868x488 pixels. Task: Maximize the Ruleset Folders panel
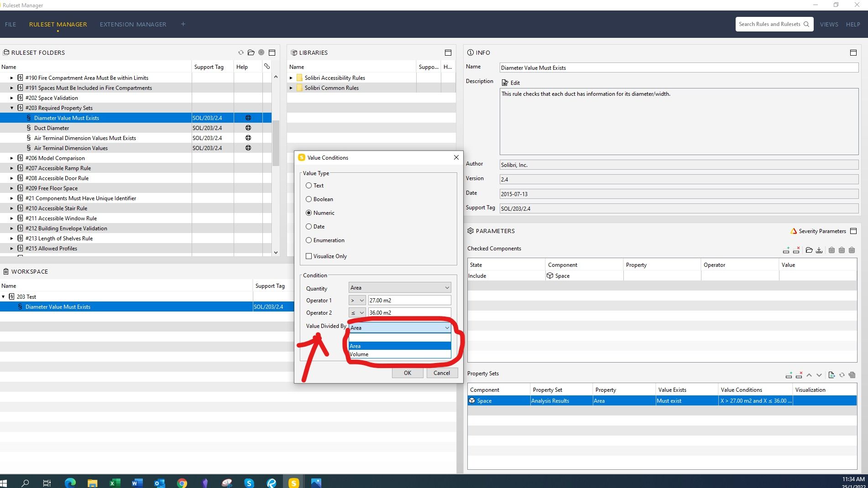tap(272, 52)
